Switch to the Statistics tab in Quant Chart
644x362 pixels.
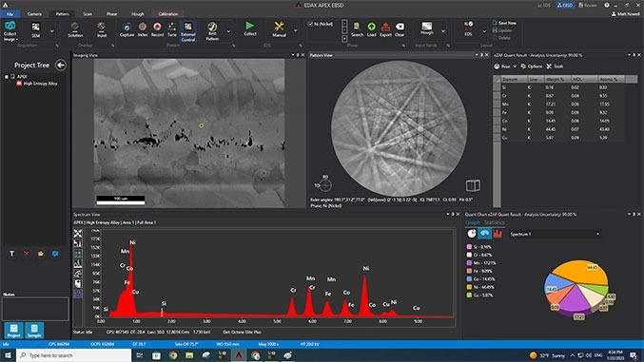494,222
